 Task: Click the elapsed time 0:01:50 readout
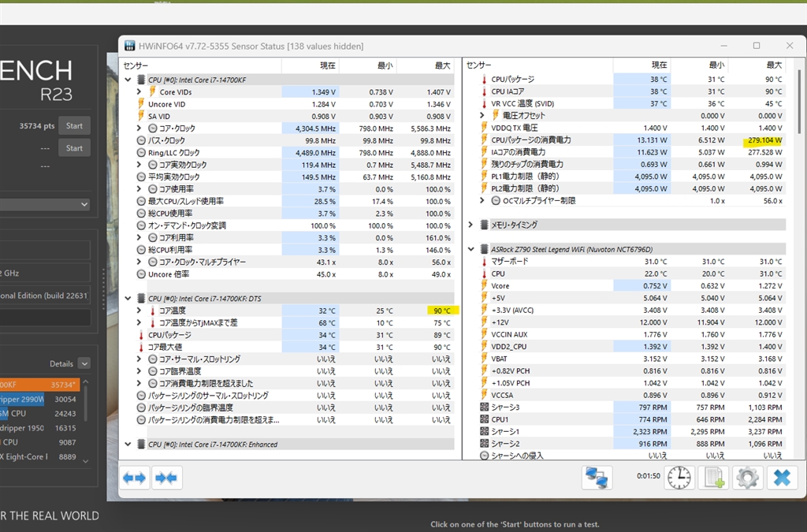point(648,476)
